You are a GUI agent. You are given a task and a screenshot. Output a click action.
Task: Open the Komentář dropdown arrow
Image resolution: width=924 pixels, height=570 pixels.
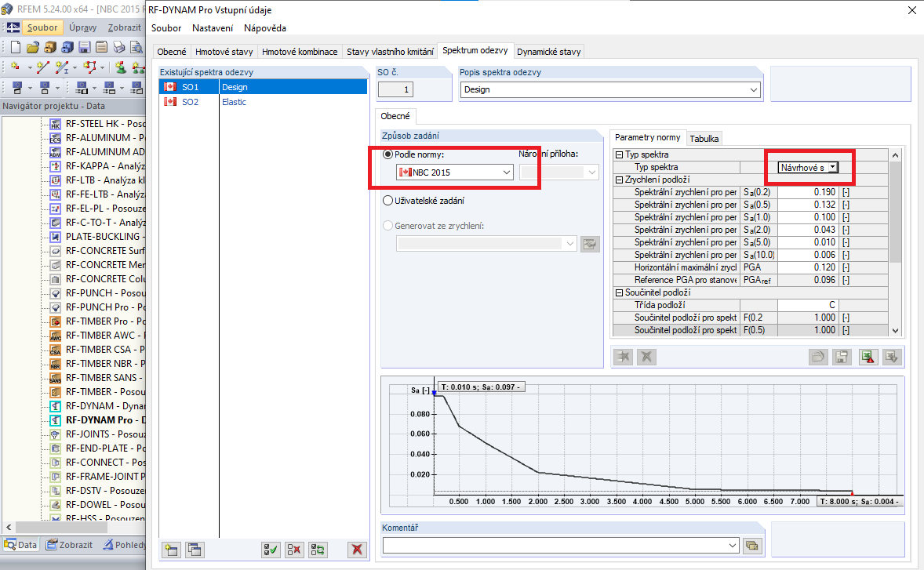[x=733, y=546]
